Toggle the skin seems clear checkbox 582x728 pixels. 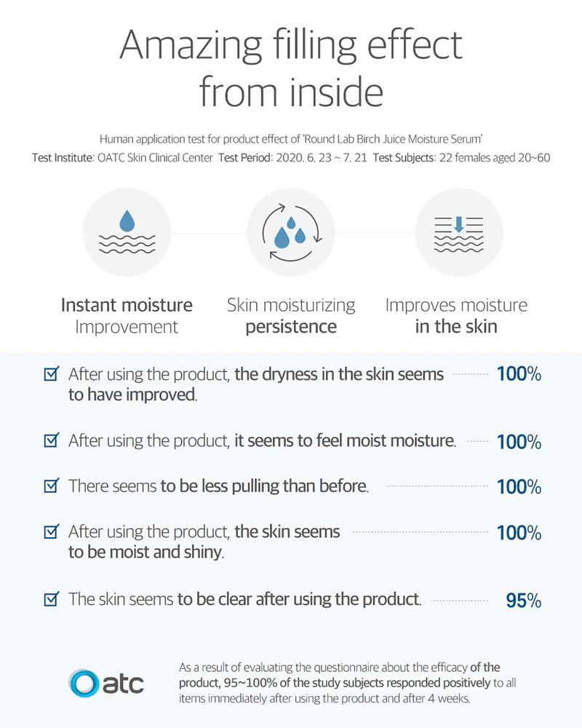(52, 599)
